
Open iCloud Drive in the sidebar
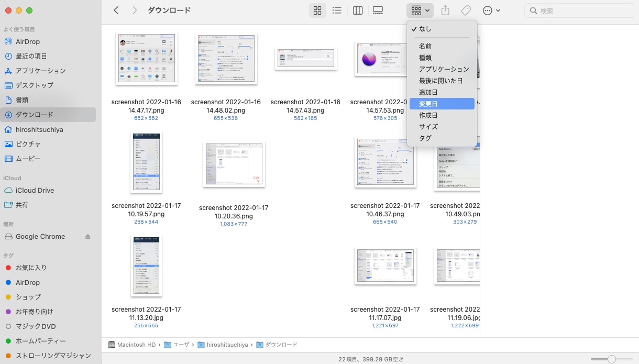(35, 190)
